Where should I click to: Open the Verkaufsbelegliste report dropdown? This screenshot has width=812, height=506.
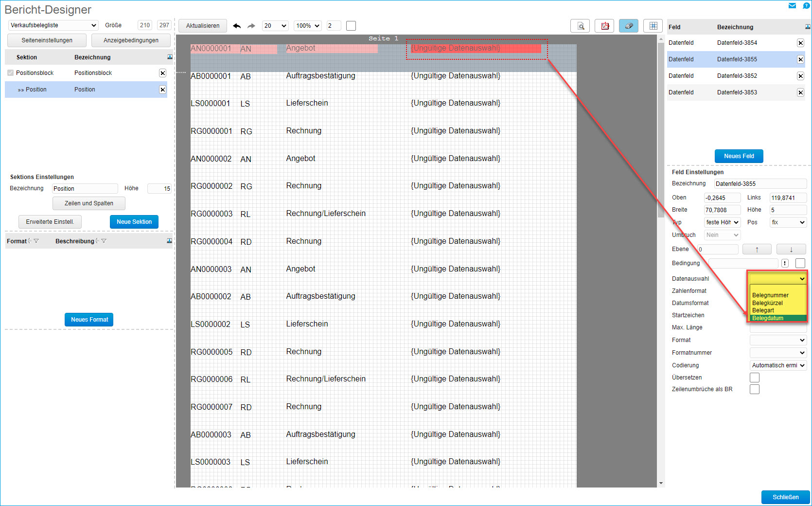(x=53, y=25)
